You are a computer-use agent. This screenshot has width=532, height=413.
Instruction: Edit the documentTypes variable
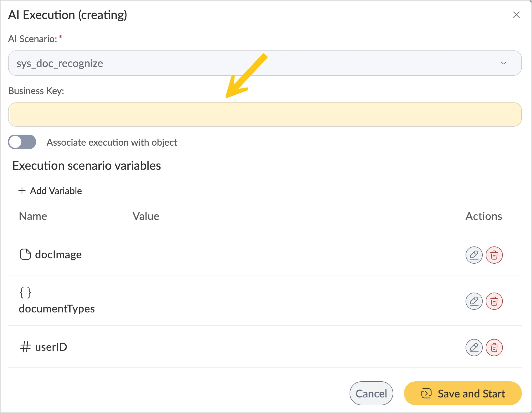pyautogui.click(x=474, y=301)
